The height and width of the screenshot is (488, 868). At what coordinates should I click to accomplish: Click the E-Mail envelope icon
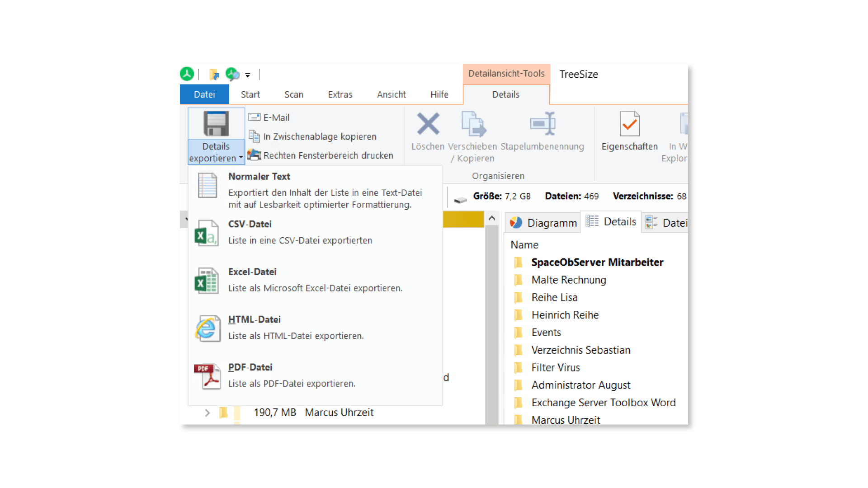(x=255, y=117)
